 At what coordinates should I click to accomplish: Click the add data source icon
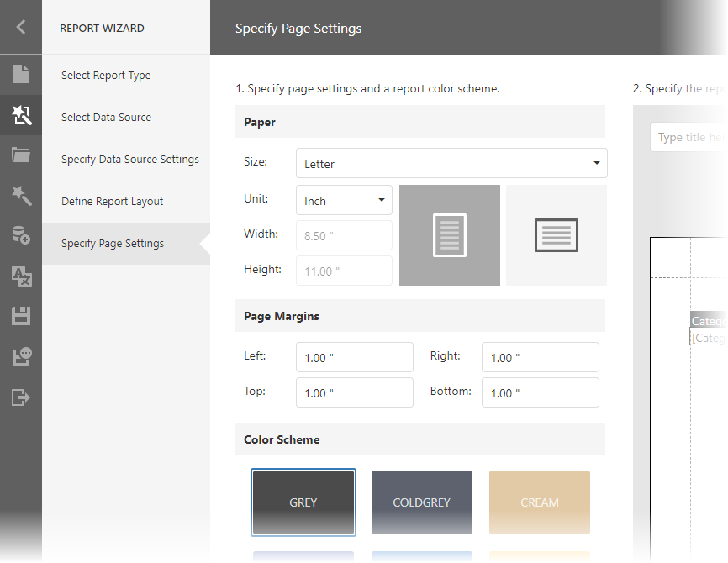pos(21,235)
